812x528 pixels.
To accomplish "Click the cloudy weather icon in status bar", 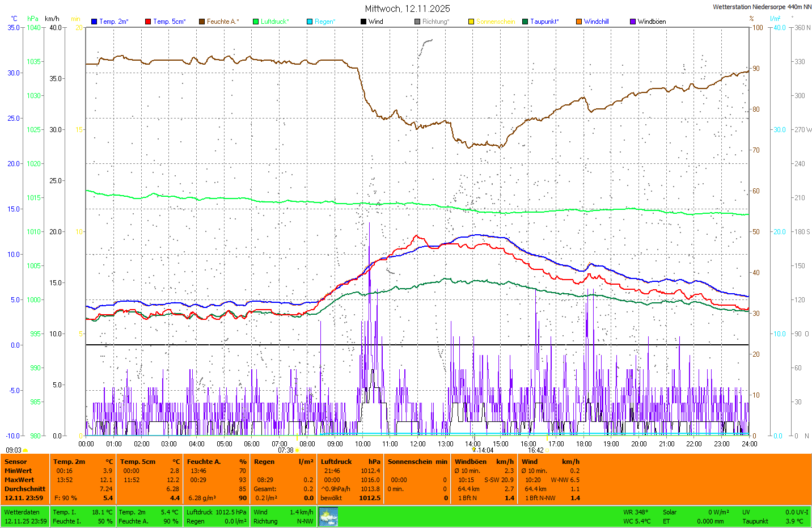I will click(328, 517).
